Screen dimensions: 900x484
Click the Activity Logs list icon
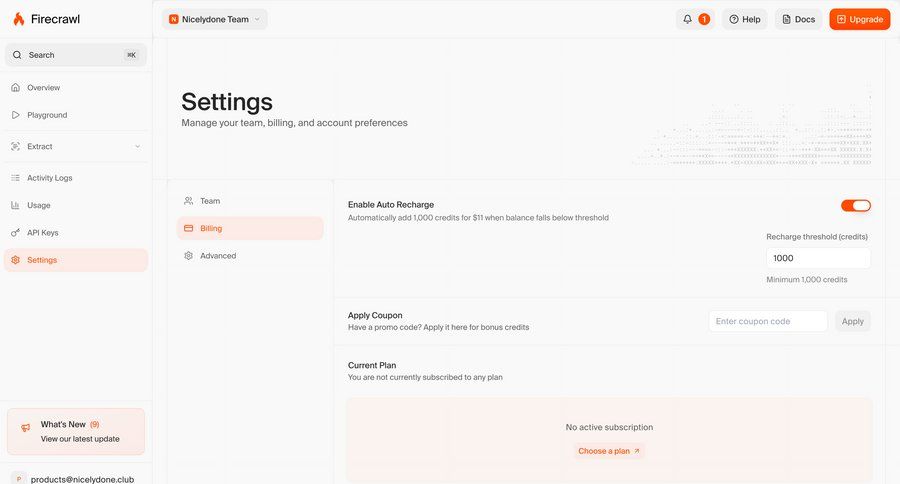[x=15, y=178]
